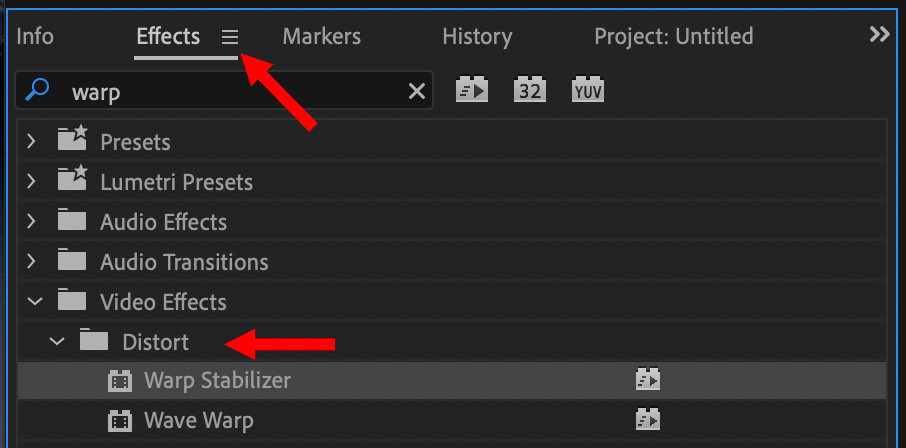
Task: Open the Effects panel hamburger menu
Action: [x=230, y=37]
